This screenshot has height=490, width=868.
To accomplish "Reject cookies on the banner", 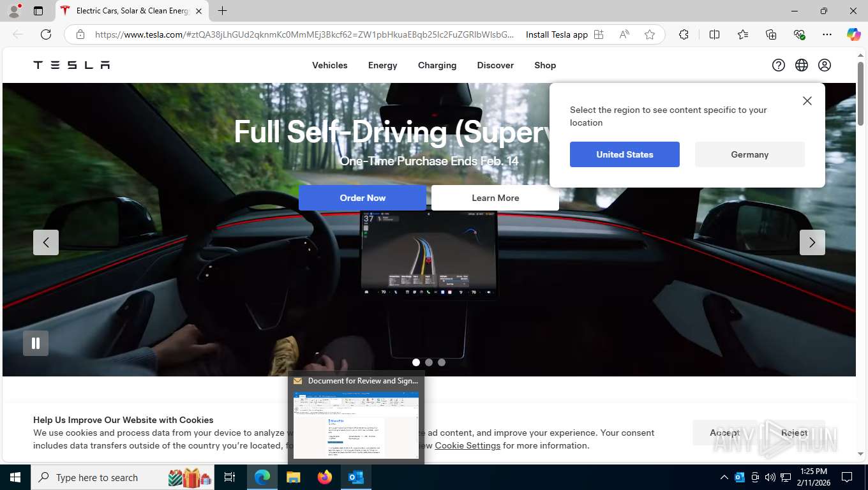I will click(795, 433).
